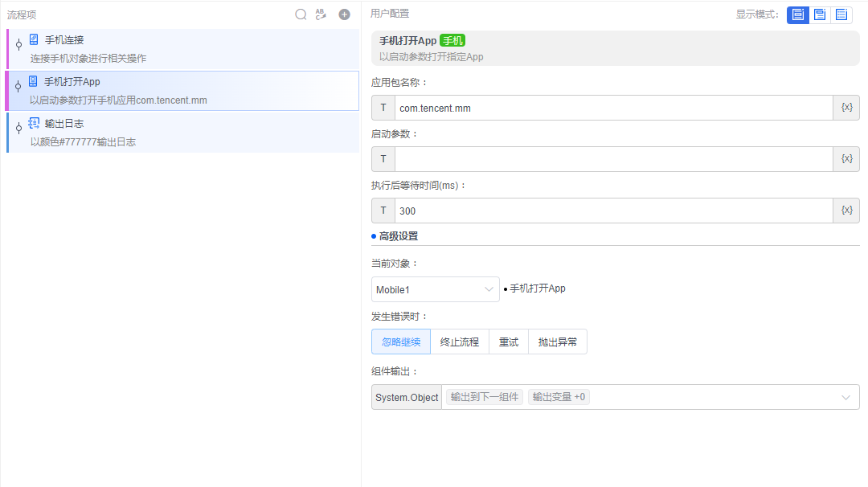
Task: Click the {x} icon beside 应用包名称 field
Action: (x=846, y=107)
